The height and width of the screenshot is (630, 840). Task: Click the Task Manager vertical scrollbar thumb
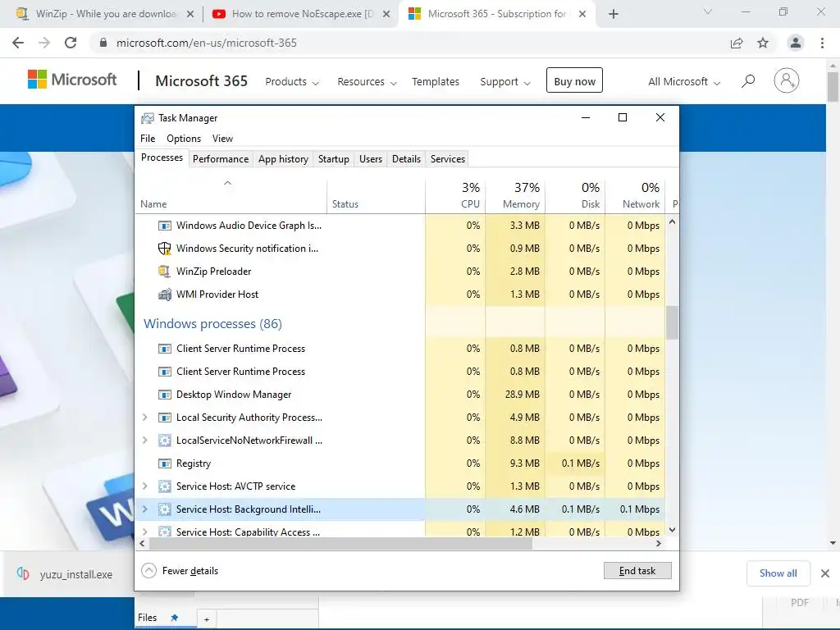click(x=672, y=322)
